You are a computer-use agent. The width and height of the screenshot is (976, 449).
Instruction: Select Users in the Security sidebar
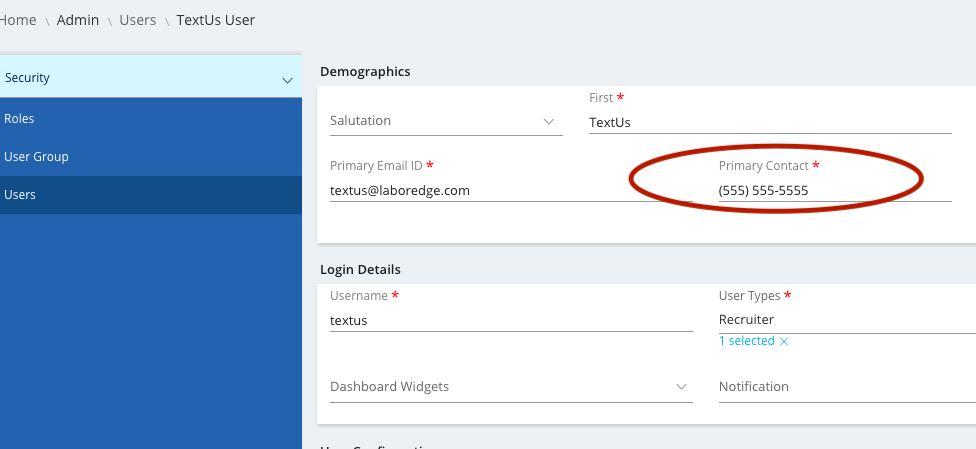pyautogui.click(x=20, y=195)
